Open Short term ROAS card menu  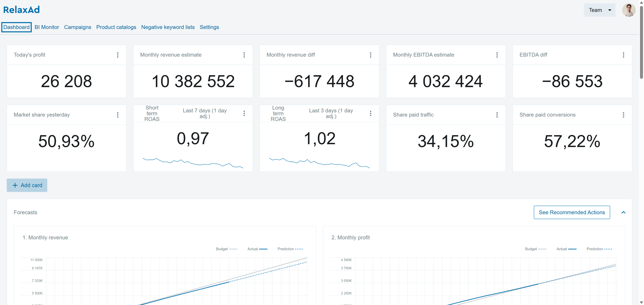point(244,113)
